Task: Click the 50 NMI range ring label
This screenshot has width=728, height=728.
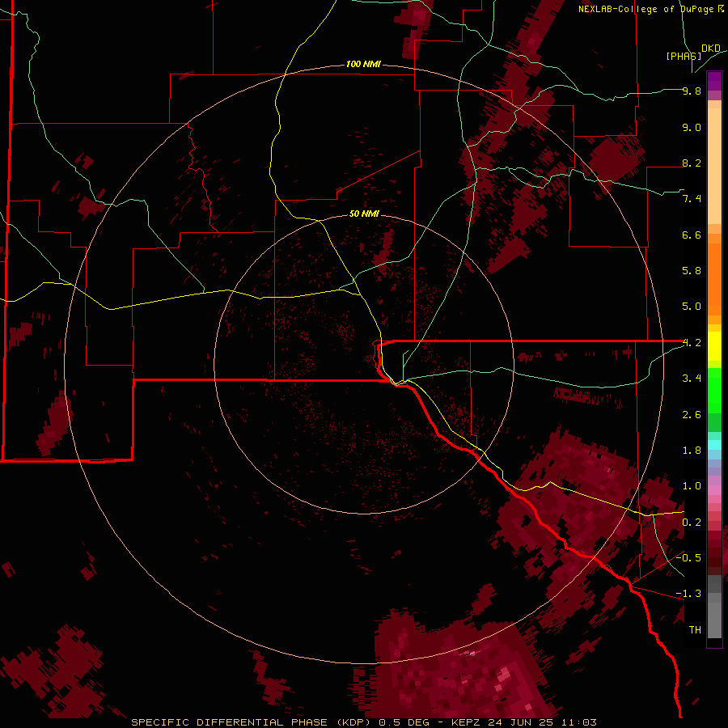Action: pyautogui.click(x=364, y=214)
